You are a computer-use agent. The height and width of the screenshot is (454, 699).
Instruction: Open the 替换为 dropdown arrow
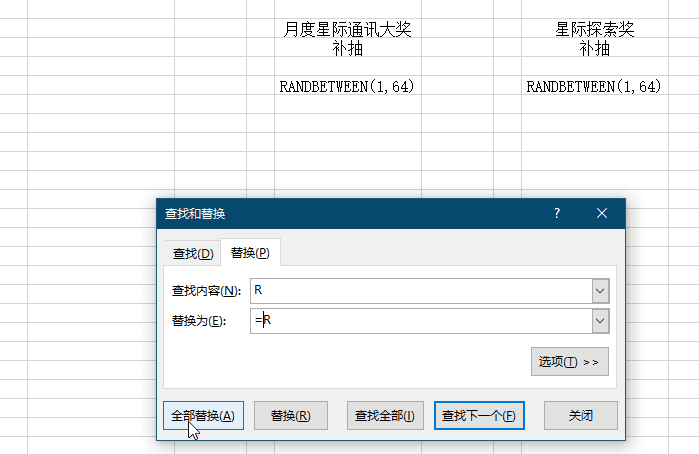(x=600, y=321)
